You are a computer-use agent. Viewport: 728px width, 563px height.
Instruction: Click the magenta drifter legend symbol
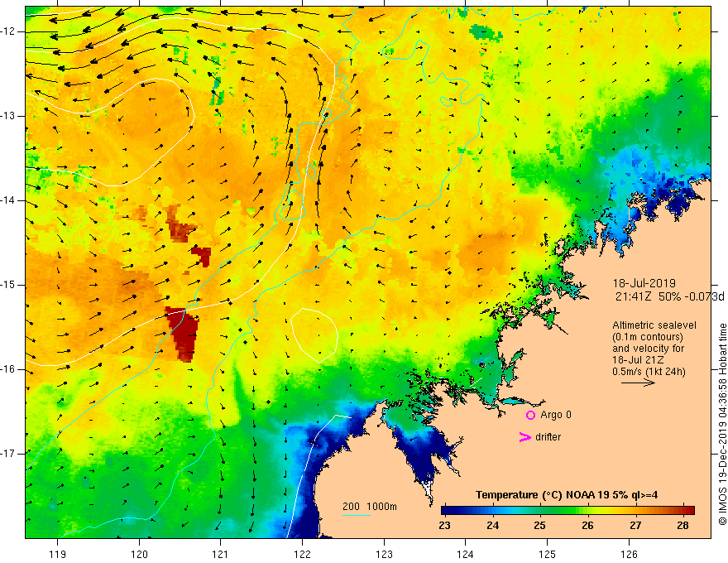coord(524,437)
